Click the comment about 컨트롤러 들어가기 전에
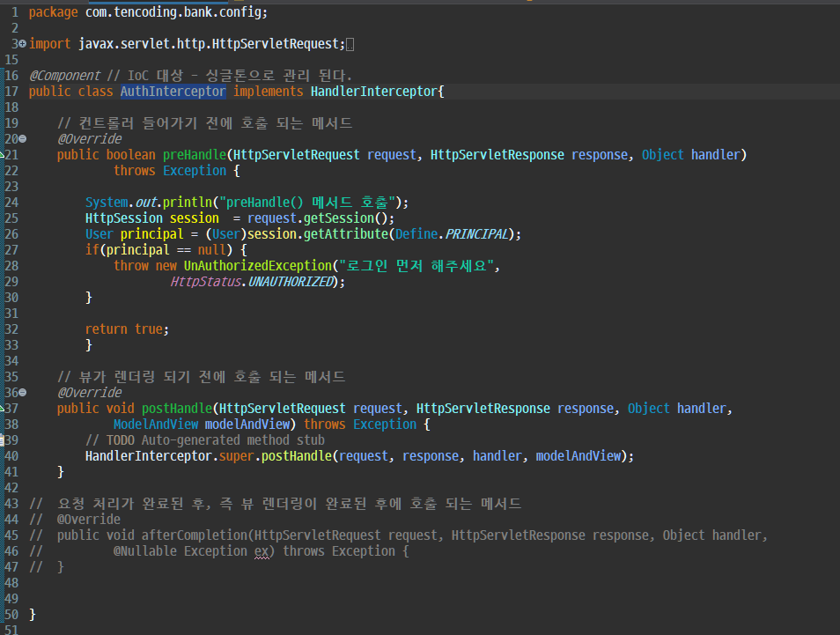840x635 pixels. click(204, 123)
